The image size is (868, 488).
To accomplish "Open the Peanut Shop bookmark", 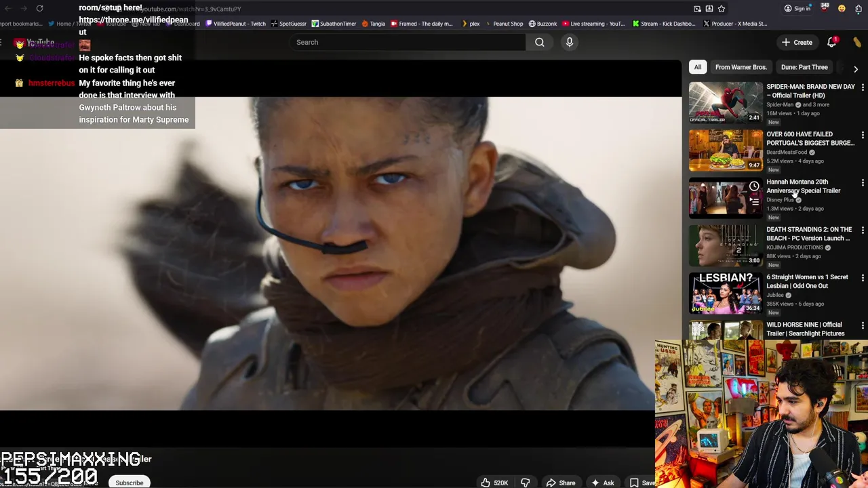I will (x=503, y=24).
